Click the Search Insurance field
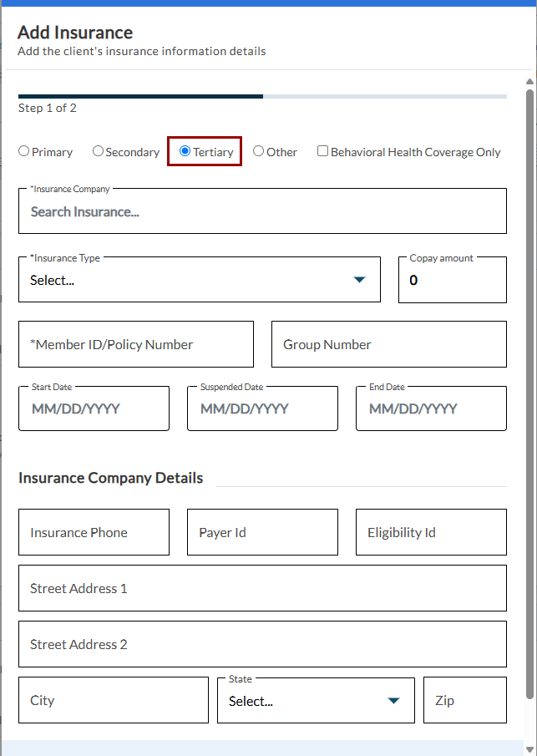The width and height of the screenshot is (537, 756). tap(262, 212)
